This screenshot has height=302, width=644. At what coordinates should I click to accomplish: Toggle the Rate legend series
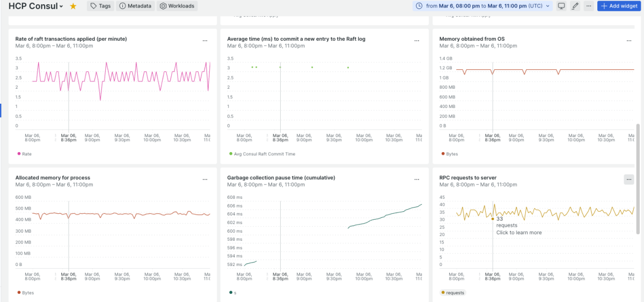pos(25,154)
